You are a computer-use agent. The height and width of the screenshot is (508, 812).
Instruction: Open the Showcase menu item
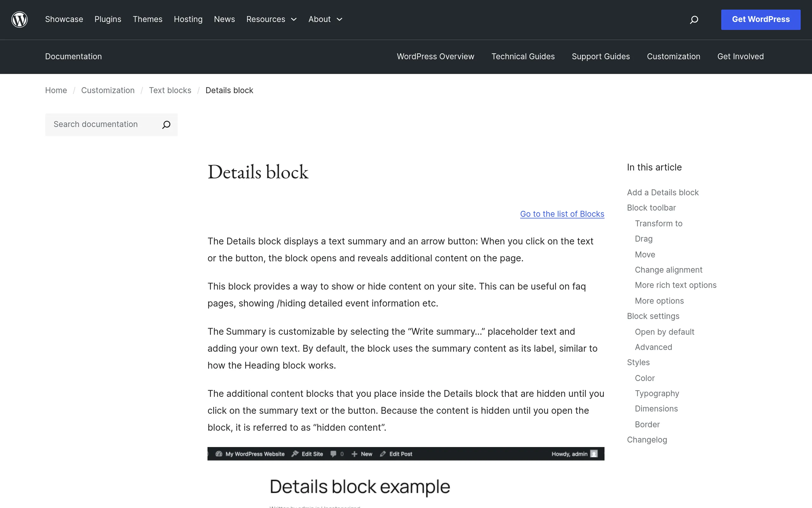[64, 19]
